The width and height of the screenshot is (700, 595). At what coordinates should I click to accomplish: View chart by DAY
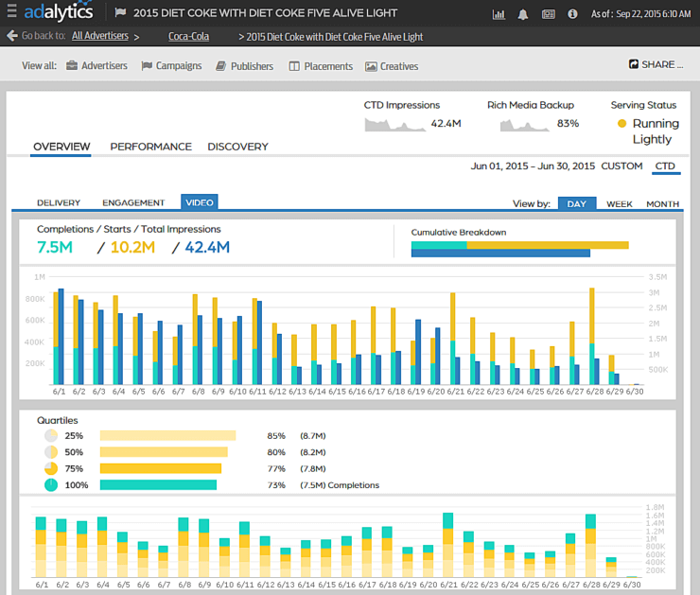(577, 203)
